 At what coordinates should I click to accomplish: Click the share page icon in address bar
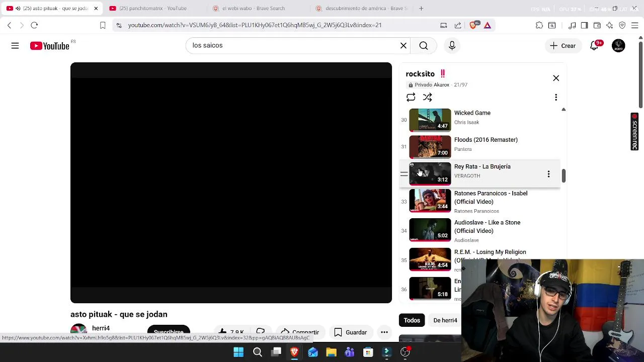[x=458, y=25]
